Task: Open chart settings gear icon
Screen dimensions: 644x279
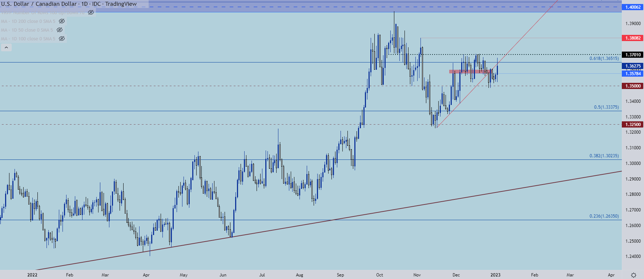Action: [x=633, y=275]
